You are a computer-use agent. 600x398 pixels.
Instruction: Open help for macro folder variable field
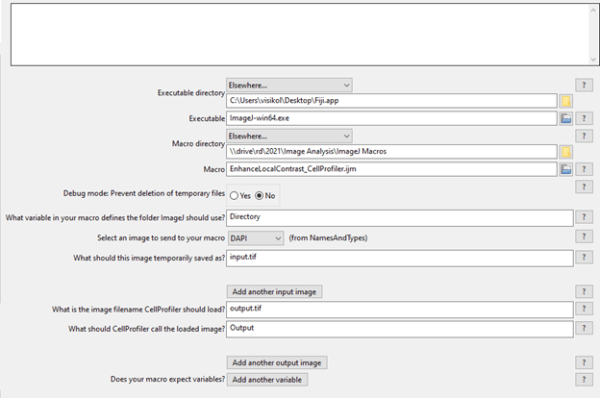(x=584, y=217)
